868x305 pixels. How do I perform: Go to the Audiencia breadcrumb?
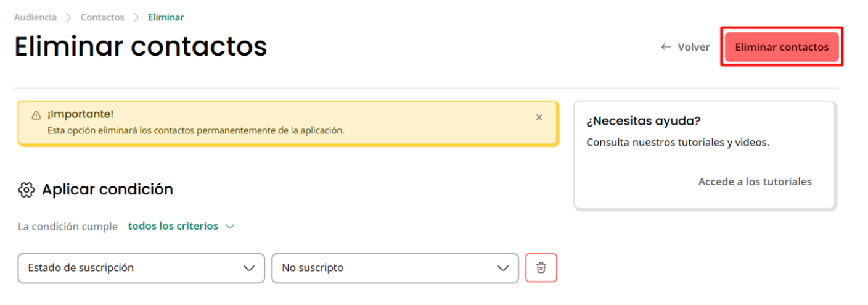coord(35,17)
